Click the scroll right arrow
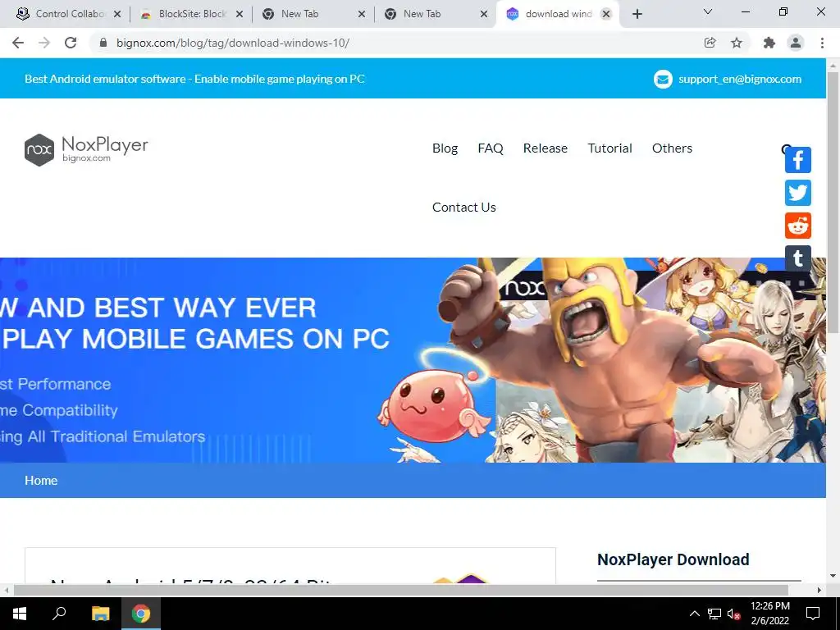The width and height of the screenshot is (840, 630). [819, 591]
